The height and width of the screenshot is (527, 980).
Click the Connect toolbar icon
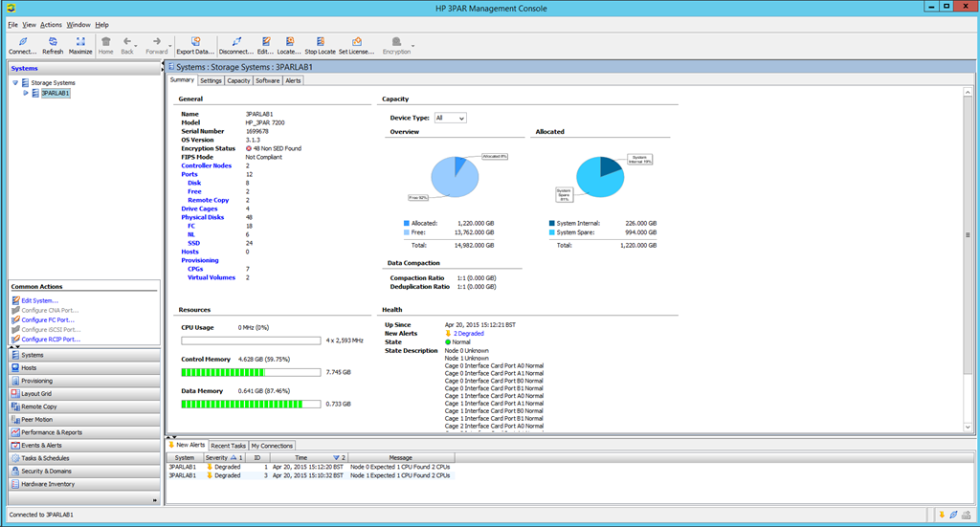(23, 46)
